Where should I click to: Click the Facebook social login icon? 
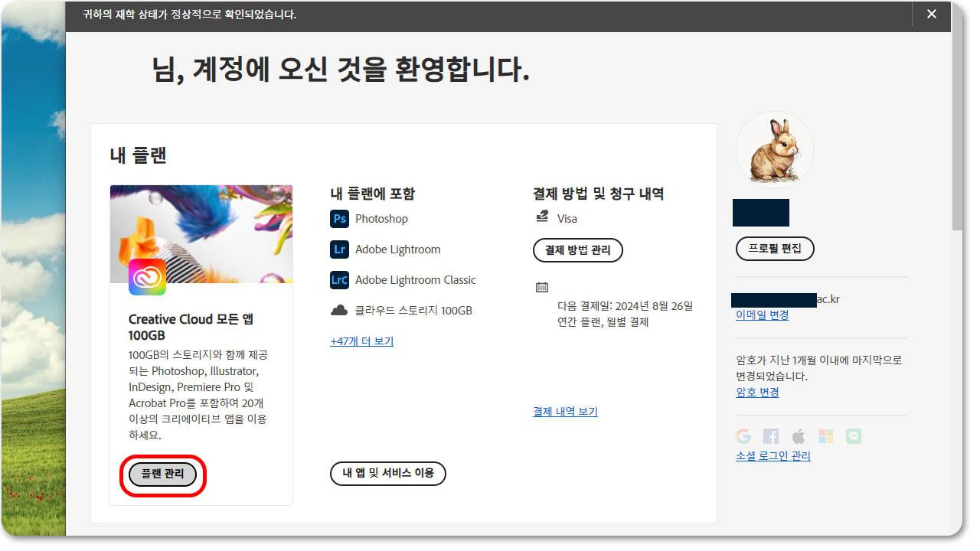pyautogui.click(x=771, y=436)
